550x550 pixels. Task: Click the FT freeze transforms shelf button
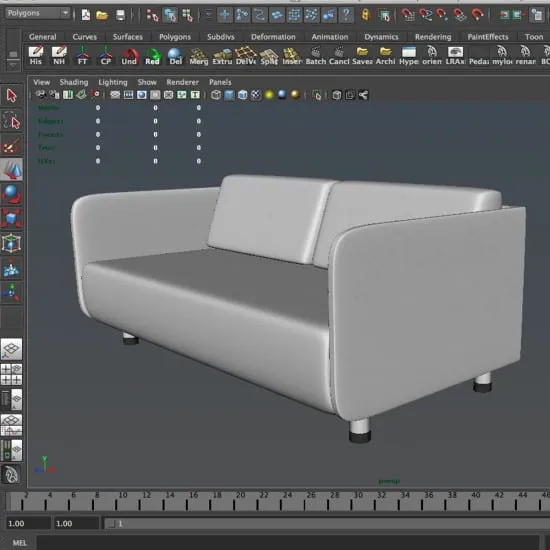pos(82,55)
